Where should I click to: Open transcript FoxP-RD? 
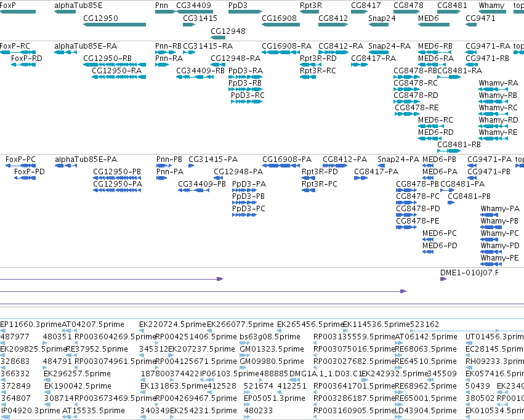point(26,58)
